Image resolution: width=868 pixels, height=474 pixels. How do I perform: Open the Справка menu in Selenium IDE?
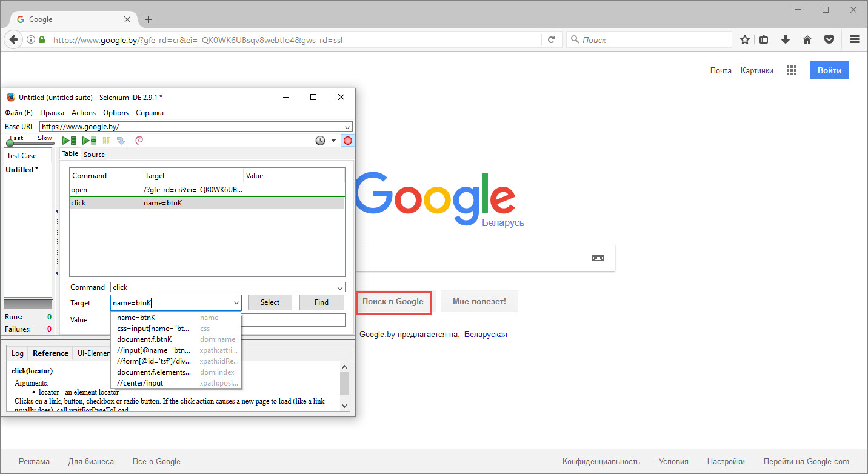[150, 113]
